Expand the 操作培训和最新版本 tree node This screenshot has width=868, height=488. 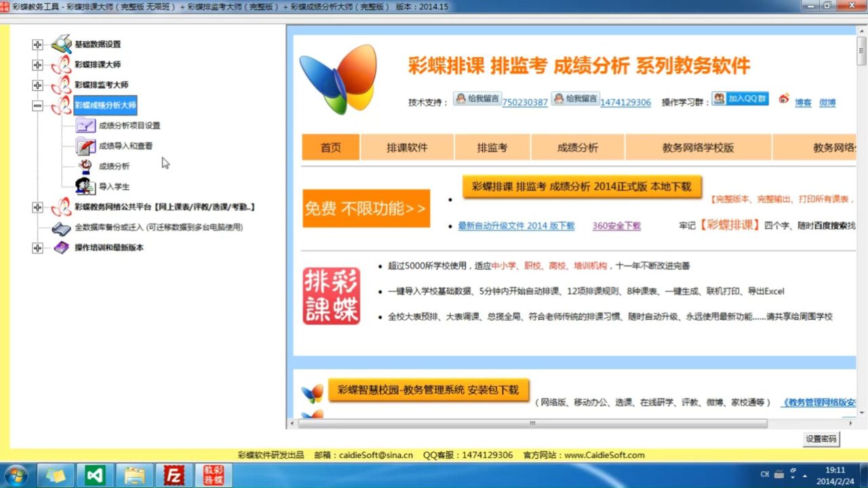[x=37, y=248]
